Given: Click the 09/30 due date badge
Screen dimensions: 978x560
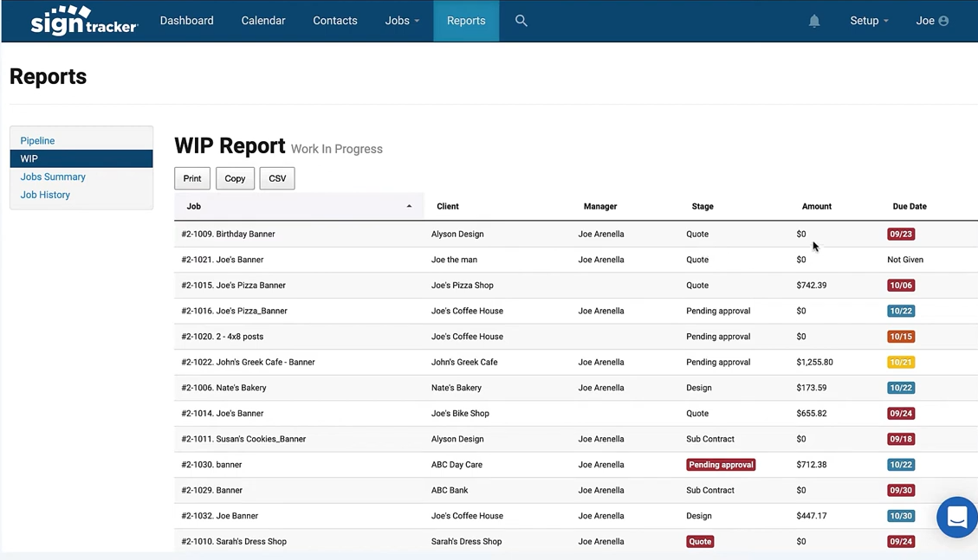Looking at the screenshot, I should (901, 490).
